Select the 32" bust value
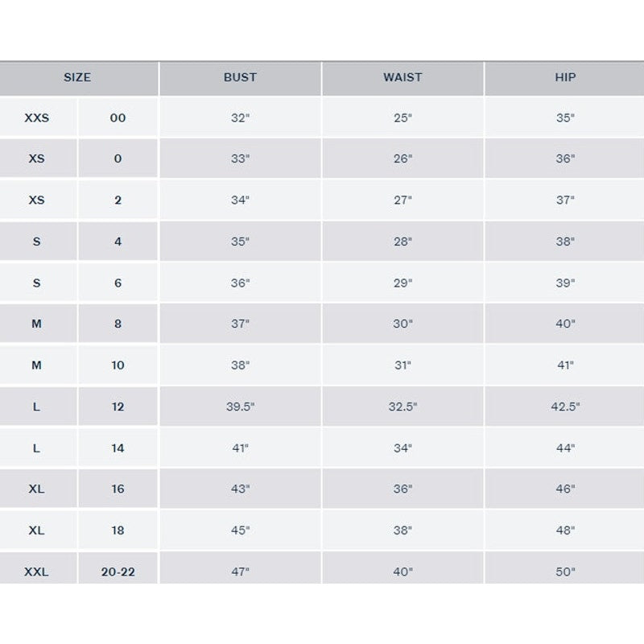The width and height of the screenshot is (644, 644). tap(240, 118)
